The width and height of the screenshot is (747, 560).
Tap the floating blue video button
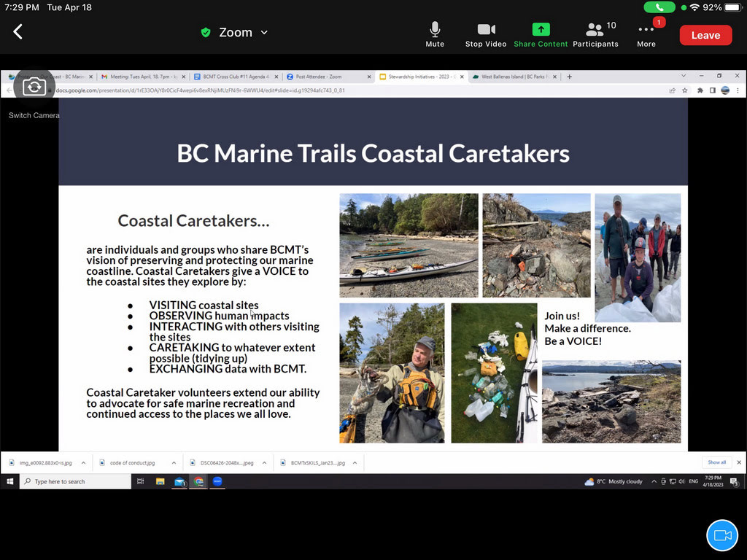722,535
